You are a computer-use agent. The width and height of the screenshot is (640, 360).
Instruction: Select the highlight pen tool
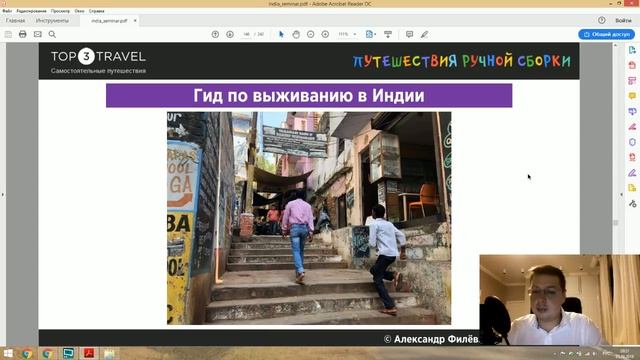424,34
